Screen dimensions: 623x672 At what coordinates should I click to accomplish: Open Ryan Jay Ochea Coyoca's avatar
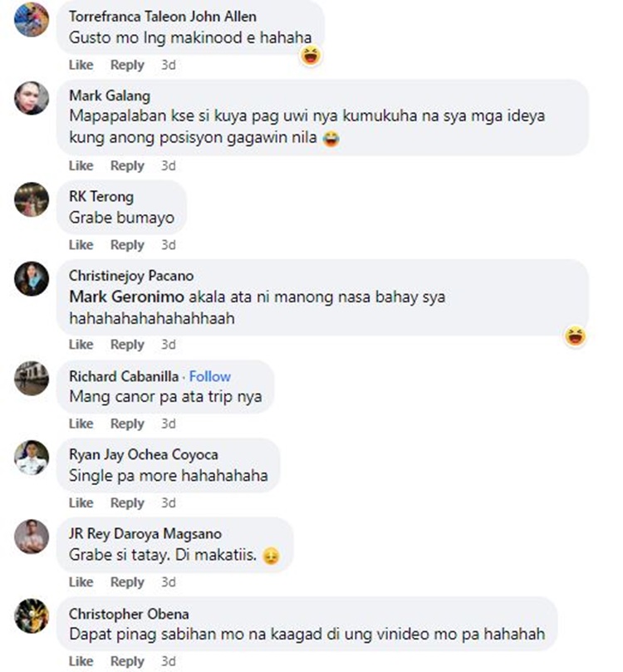32,458
